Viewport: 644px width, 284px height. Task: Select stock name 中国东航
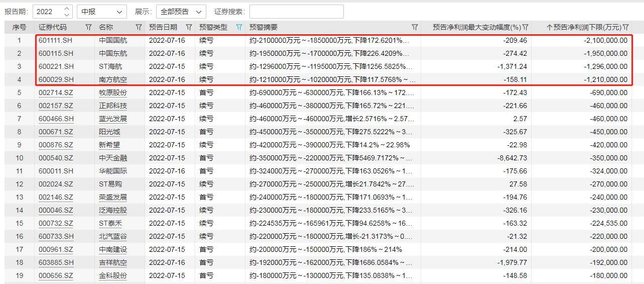[x=113, y=53]
